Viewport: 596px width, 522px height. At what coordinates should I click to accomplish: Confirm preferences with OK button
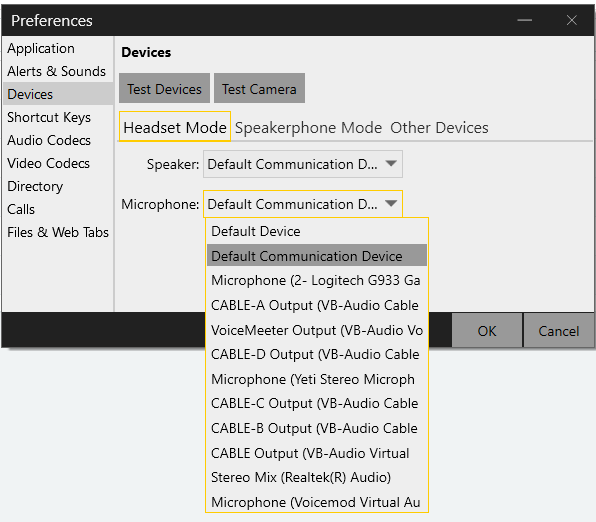pyautogui.click(x=487, y=331)
